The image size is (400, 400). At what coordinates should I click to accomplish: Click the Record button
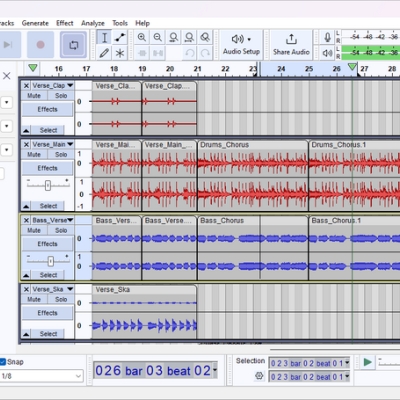(40, 45)
